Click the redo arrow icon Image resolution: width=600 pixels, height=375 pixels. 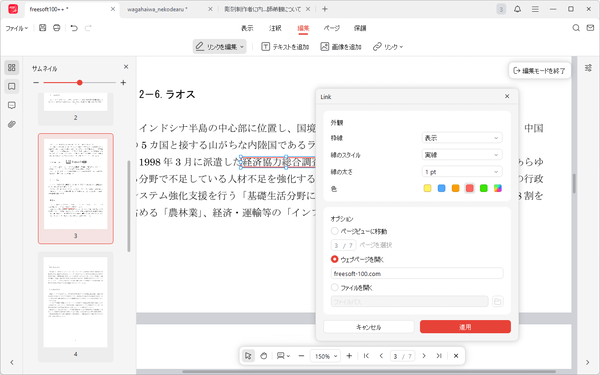(88, 28)
